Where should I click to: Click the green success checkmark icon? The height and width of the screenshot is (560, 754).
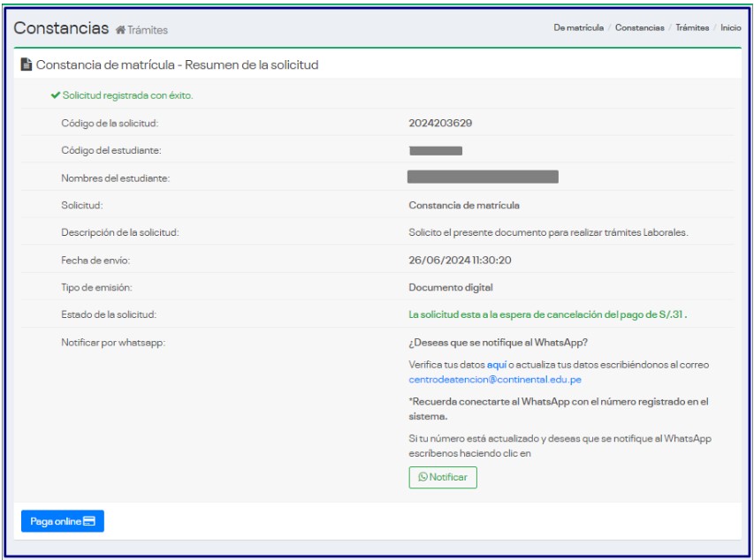[56, 95]
